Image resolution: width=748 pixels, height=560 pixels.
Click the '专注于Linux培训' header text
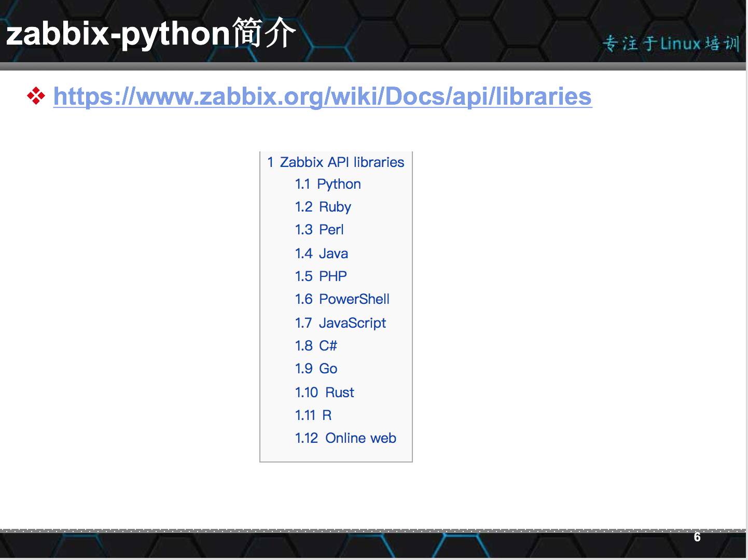click(x=671, y=44)
